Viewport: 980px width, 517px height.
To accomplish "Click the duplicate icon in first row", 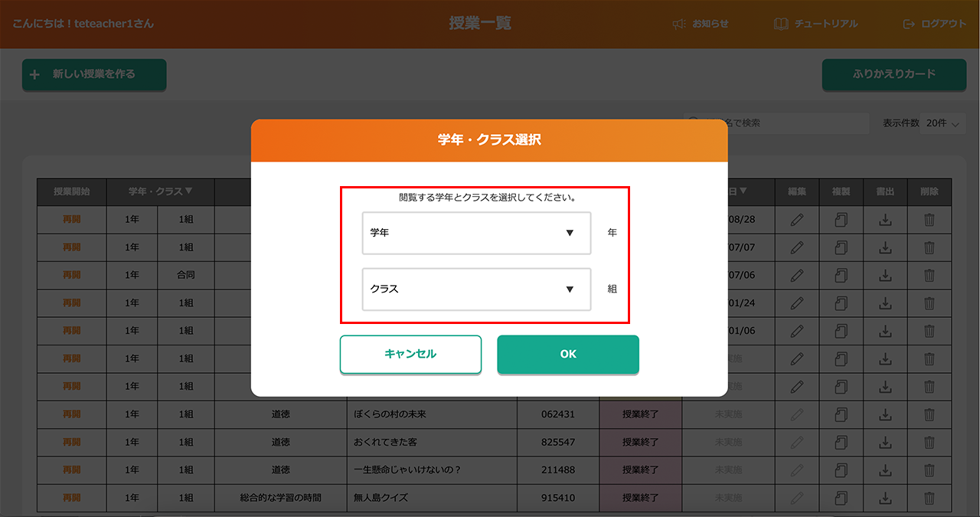I will coord(841,220).
